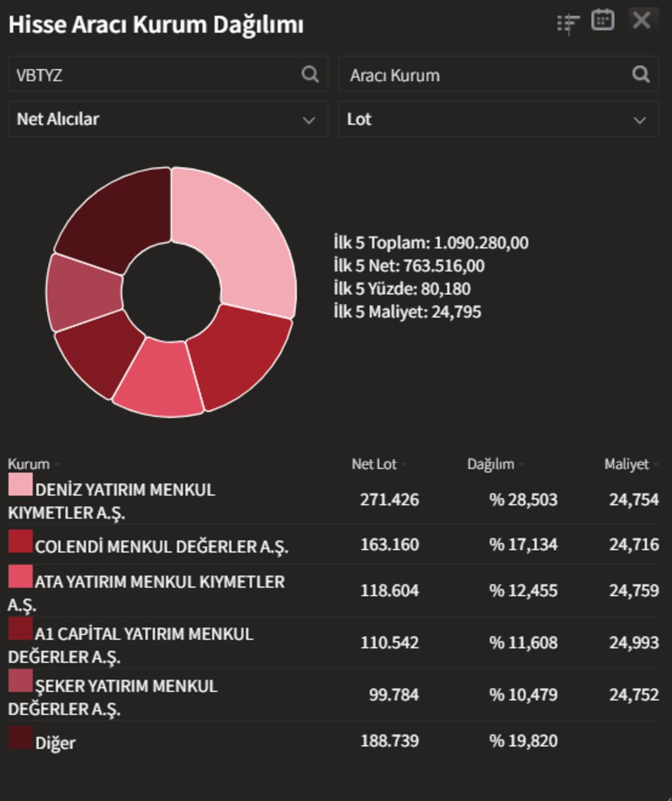Click the net lot value 99.784
Screen dimensions: 672x801
(x=394, y=694)
